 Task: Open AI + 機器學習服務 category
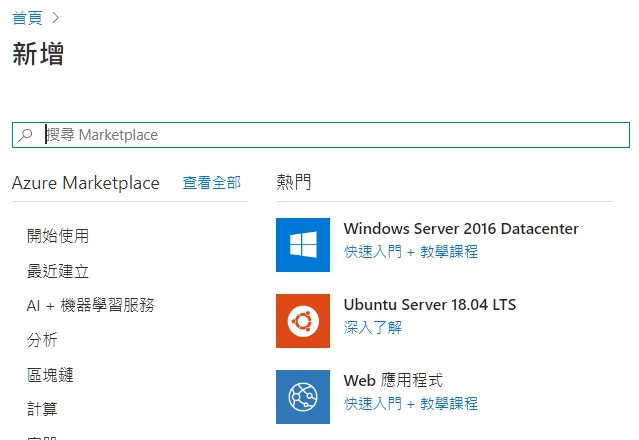(90, 305)
